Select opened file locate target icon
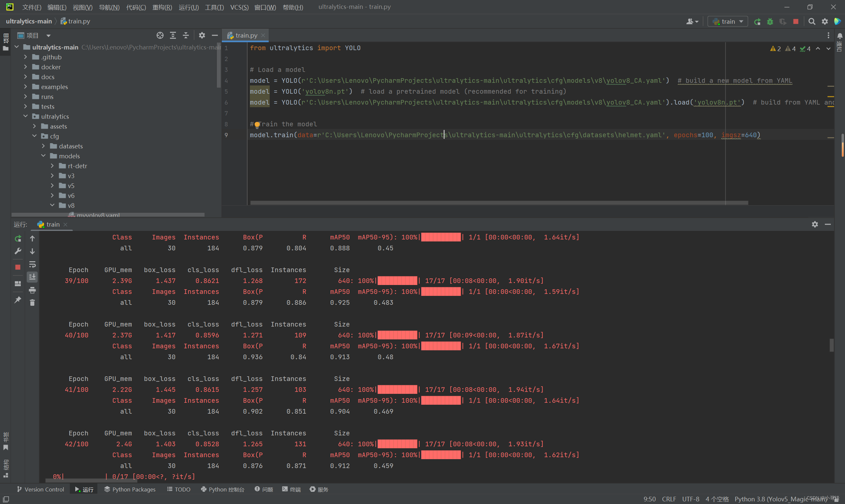Viewport: 845px width, 504px height. pyautogui.click(x=160, y=35)
